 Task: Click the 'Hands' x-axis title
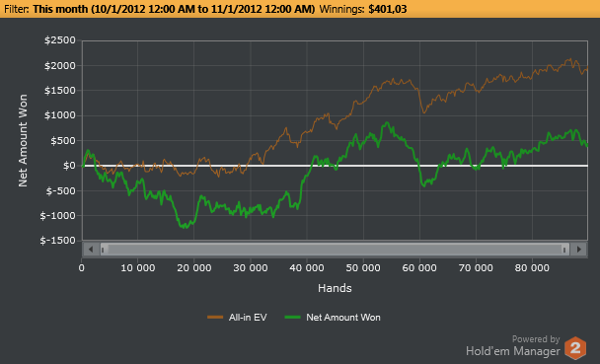335,288
